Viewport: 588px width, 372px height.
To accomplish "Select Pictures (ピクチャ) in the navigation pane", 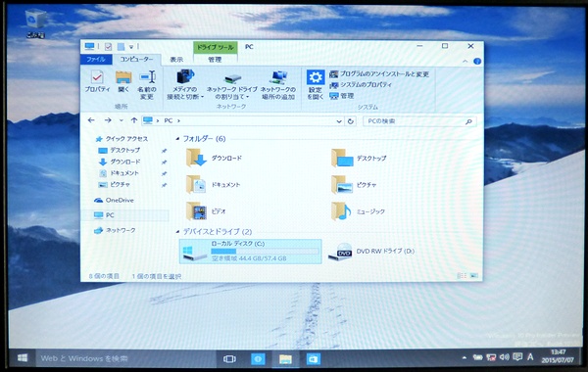I will 114,185.
